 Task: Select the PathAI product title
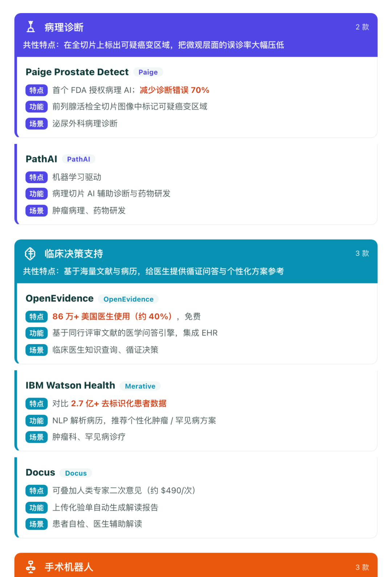tap(41, 159)
